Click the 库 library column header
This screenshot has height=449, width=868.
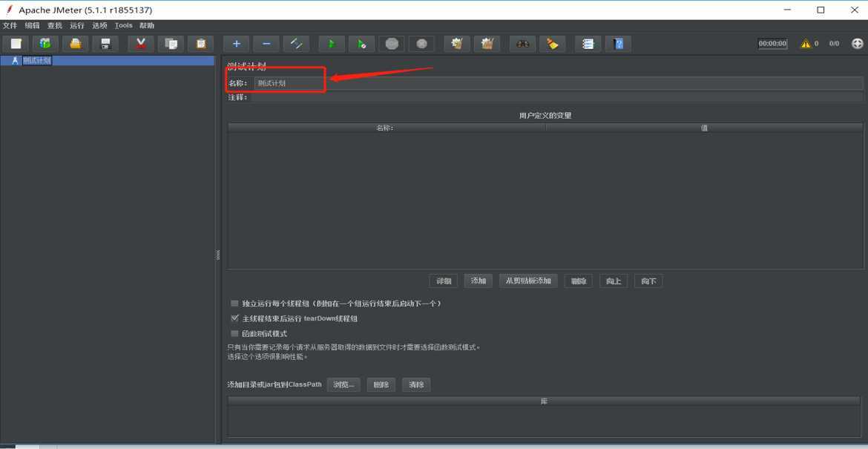tap(544, 401)
